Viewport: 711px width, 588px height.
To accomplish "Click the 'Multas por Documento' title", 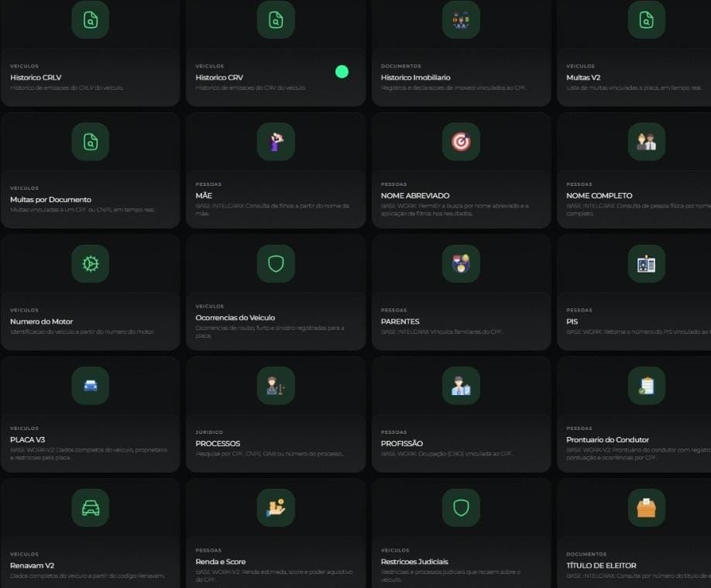I will pos(51,200).
